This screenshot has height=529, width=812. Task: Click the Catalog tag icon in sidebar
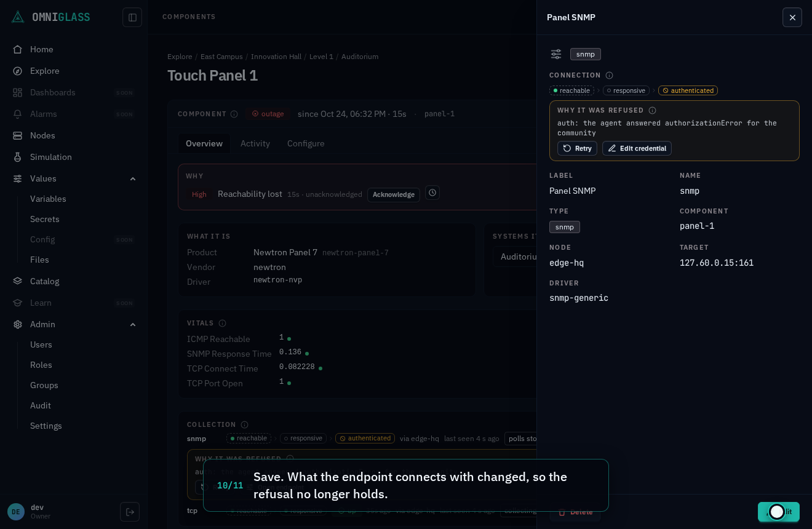[x=18, y=281]
